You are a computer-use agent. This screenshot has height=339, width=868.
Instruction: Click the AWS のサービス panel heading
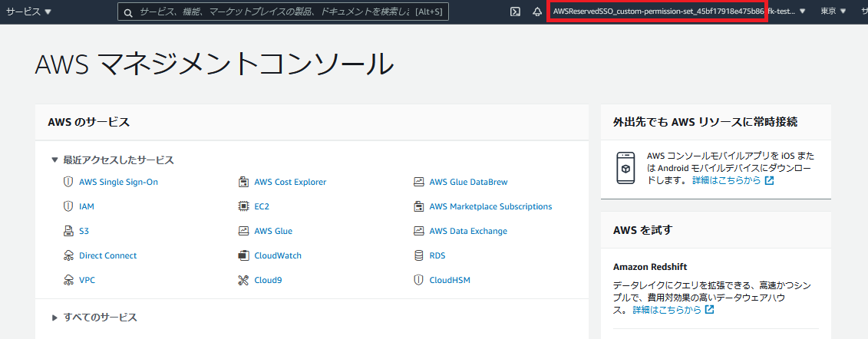coord(89,122)
